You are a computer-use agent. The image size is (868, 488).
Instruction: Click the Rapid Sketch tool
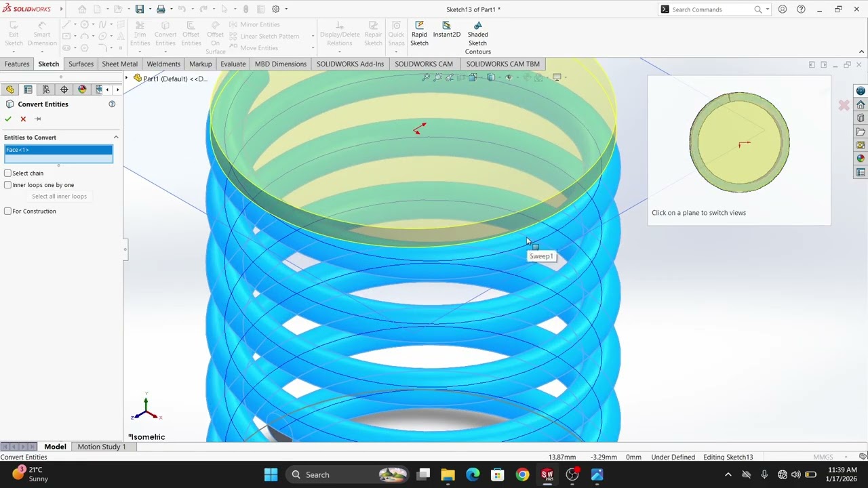pyautogui.click(x=419, y=34)
